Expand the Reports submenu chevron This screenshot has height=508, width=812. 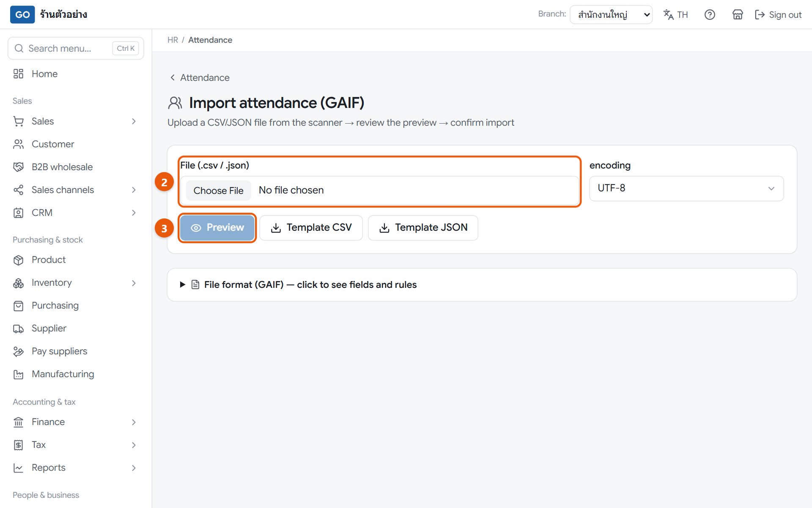point(134,468)
